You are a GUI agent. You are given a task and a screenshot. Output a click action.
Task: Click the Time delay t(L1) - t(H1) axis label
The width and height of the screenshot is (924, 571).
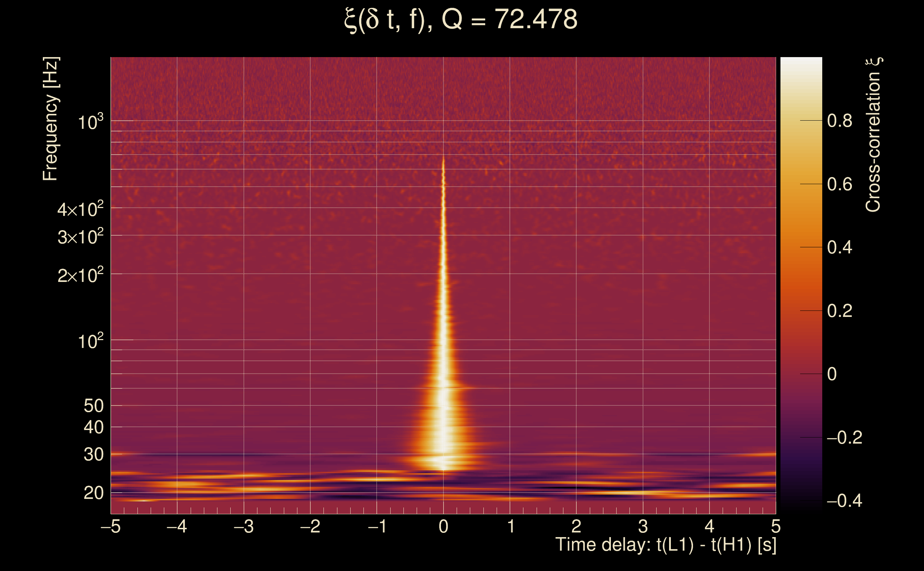(666, 545)
